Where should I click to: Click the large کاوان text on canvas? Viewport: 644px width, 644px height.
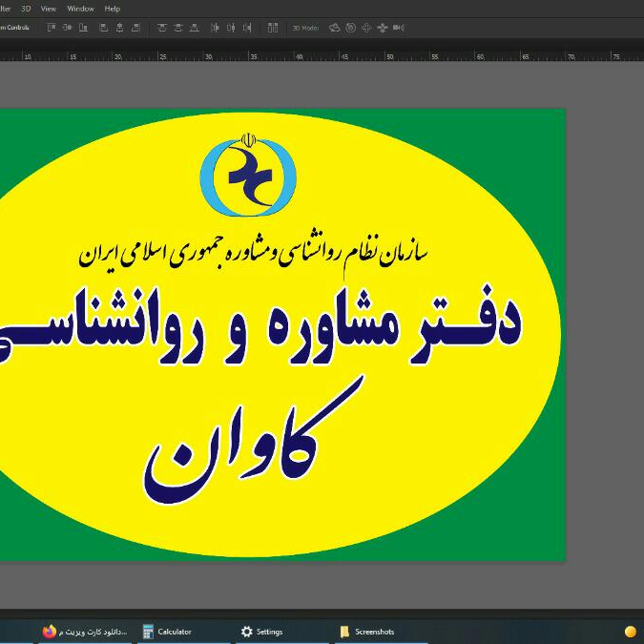[x=254, y=440]
